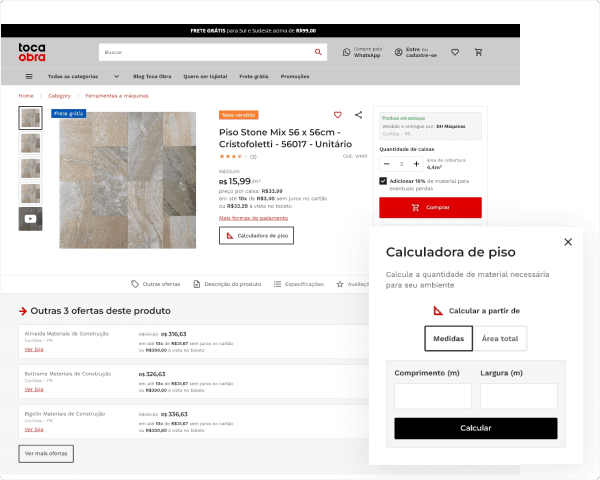Click the Bigolin Materiais de Construção offer

pyautogui.click(x=194, y=422)
